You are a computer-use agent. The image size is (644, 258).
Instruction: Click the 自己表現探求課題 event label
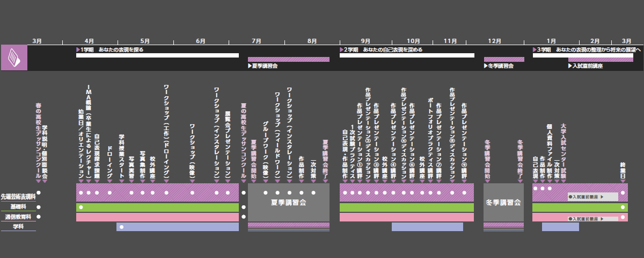click(97, 156)
